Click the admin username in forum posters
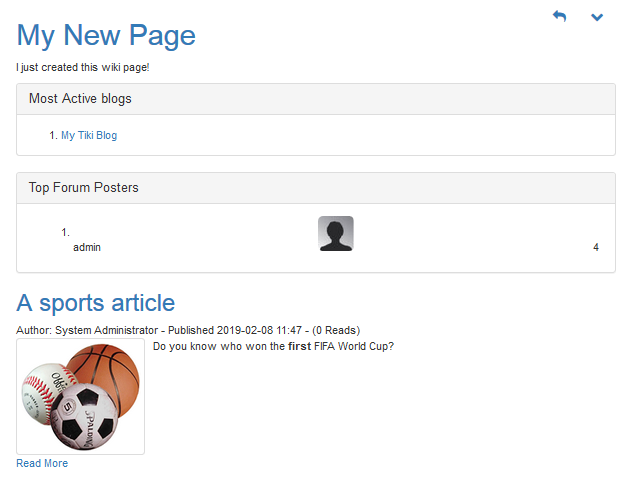This screenshot has height=492, width=628. point(87,247)
